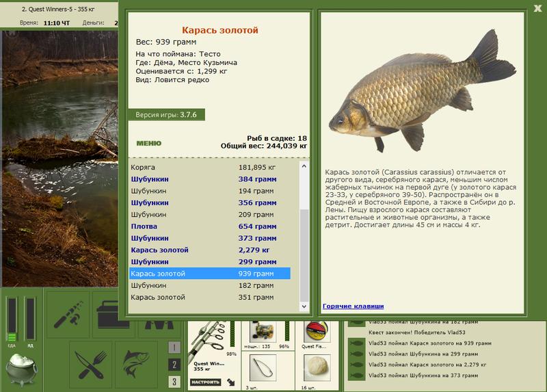Open the МЕНЮ button
547x392 pixels.
coord(149,143)
